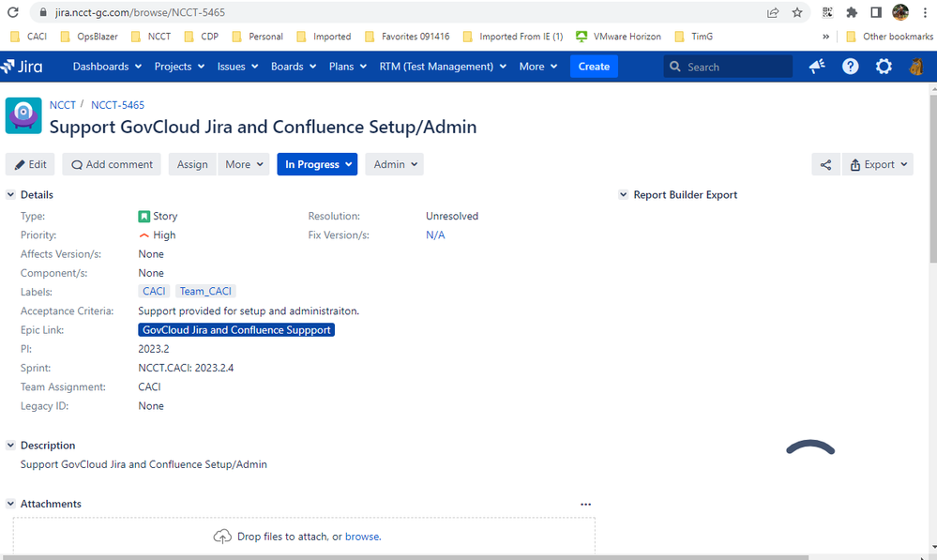The image size is (937, 560).
Task: Toggle the browser side panel icon
Action: point(876,12)
